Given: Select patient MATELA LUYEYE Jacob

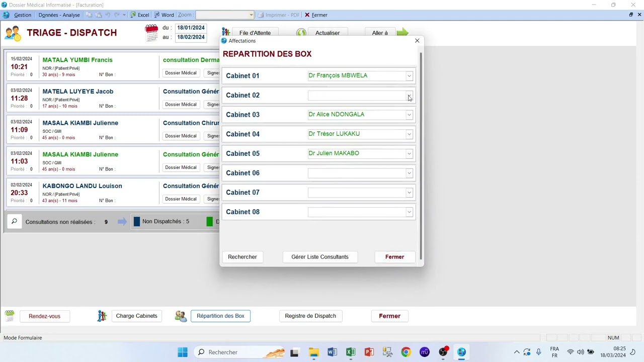Looking at the screenshot, I should 78,92.
